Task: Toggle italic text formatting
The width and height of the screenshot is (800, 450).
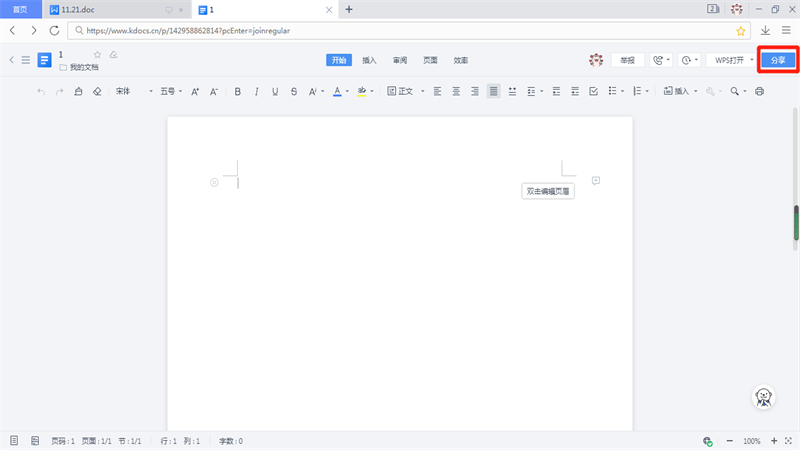Action: click(256, 91)
